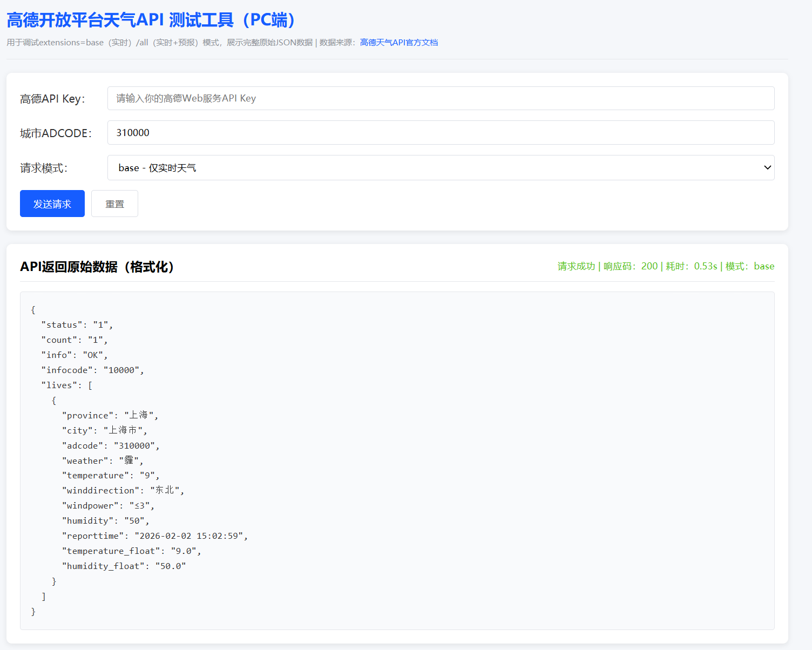Click the green 请求成功 status text
Image resolution: width=812 pixels, height=650 pixels.
[x=666, y=266]
